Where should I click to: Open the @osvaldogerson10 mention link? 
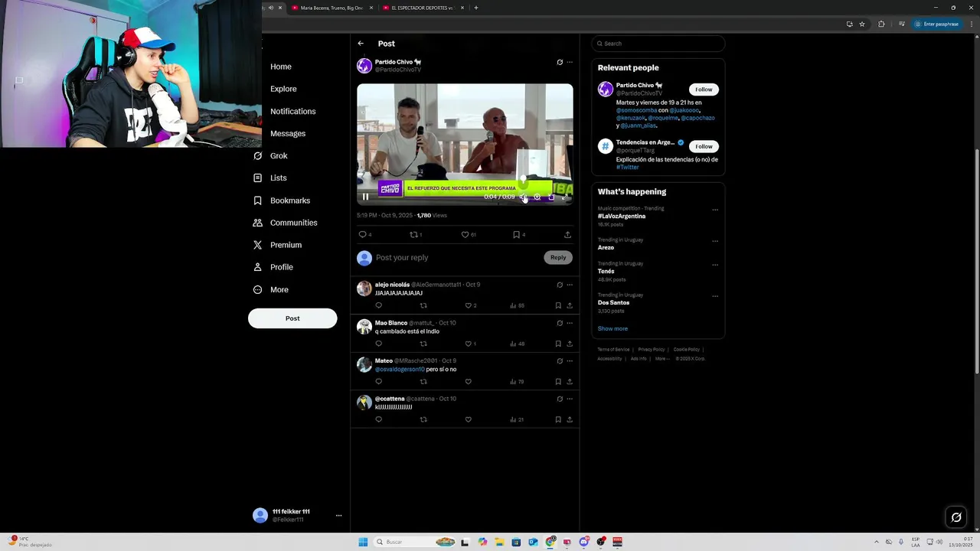pyautogui.click(x=400, y=370)
